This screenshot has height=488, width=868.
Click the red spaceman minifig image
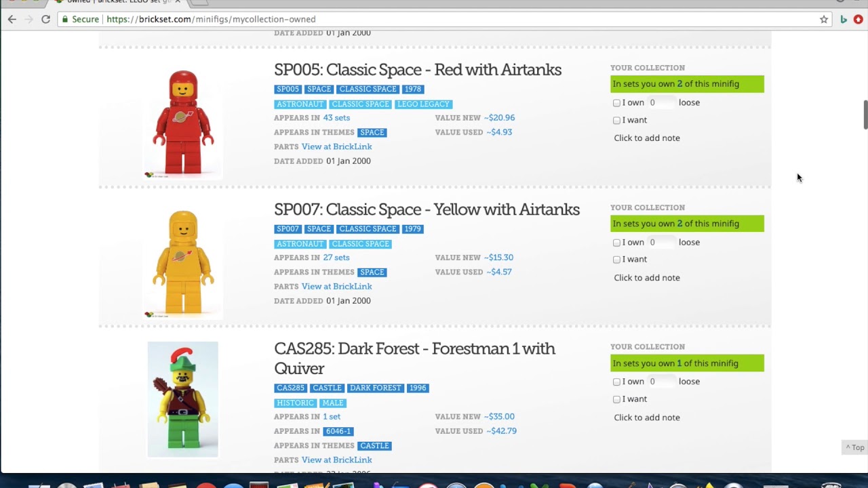click(x=183, y=123)
